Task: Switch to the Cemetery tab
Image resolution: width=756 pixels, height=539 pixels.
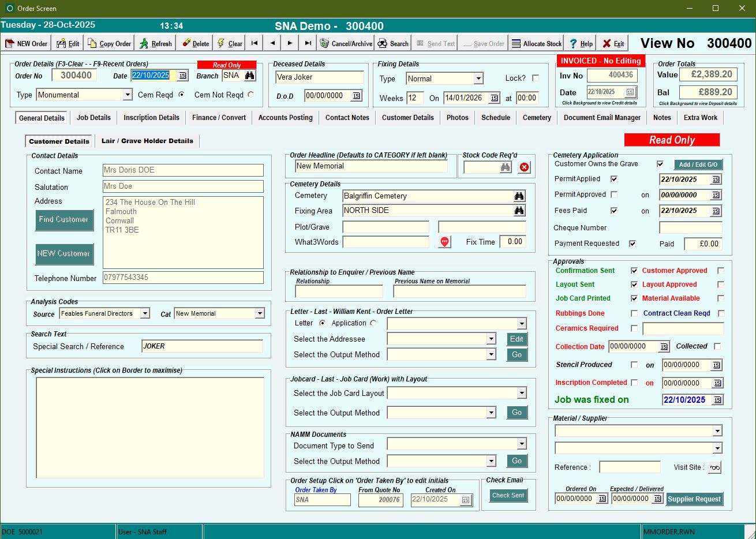Action: 537,118
